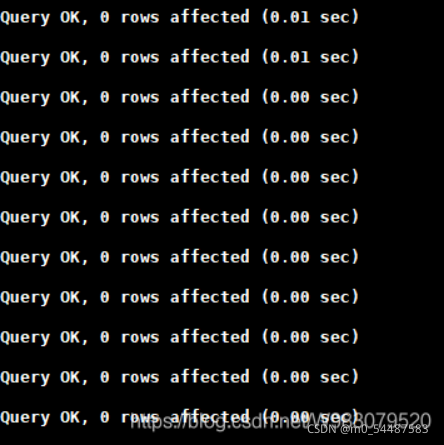Click '(0.01 sec)' in the second line
This screenshot has width=444, height=445.
click(310, 57)
